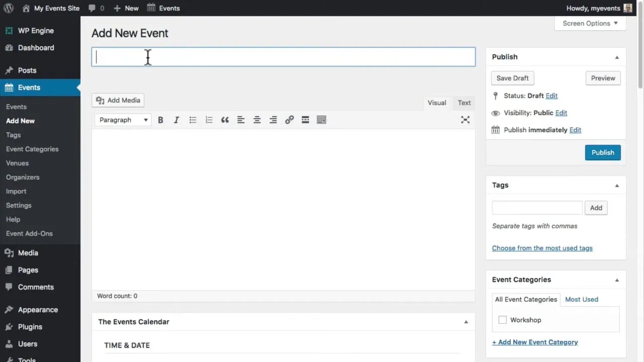This screenshot has height=362, width=644.
Task: Open Pages in the sidebar
Action: pyautogui.click(x=28, y=270)
